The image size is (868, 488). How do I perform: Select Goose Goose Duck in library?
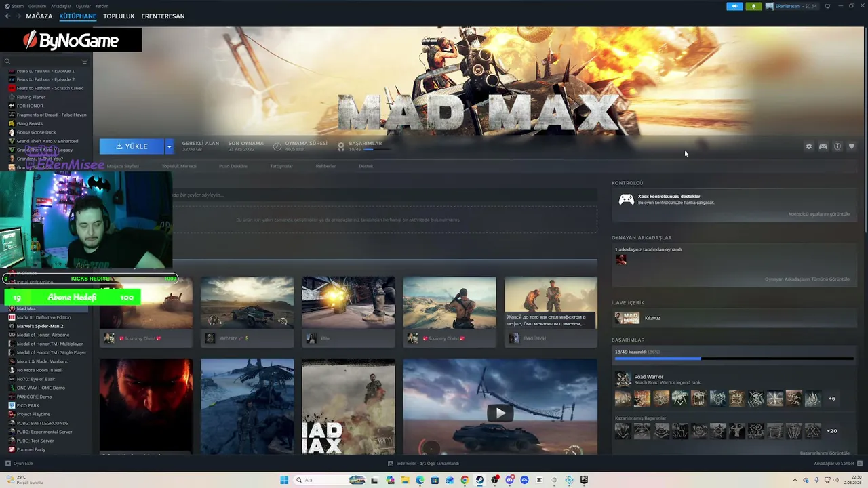point(36,132)
